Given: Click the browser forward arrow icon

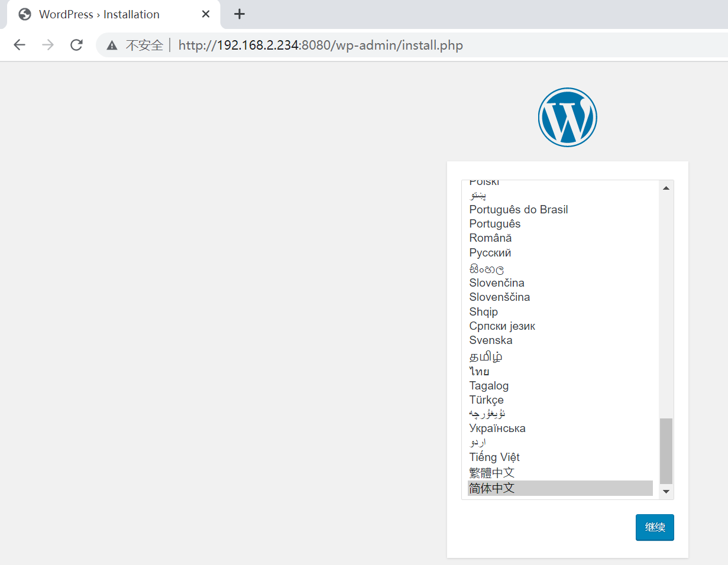Looking at the screenshot, I should [48, 45].
